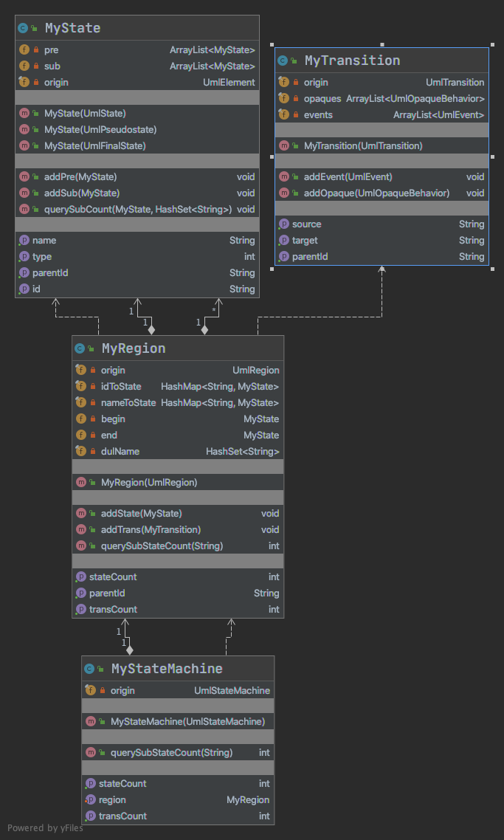Viewport: 504px width, 840px height.
Task: Click the property icon of source row
Action: point(284,224)
